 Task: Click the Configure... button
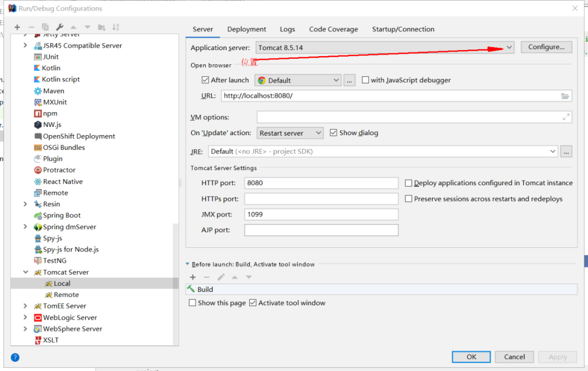click(546, 47)
